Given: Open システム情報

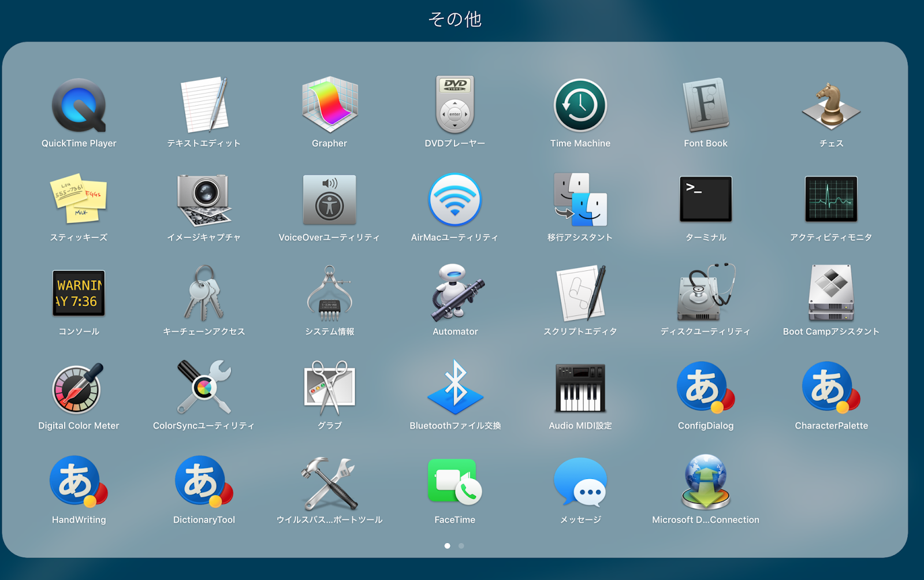Looking at the screenshot, I should pos(330,293).
